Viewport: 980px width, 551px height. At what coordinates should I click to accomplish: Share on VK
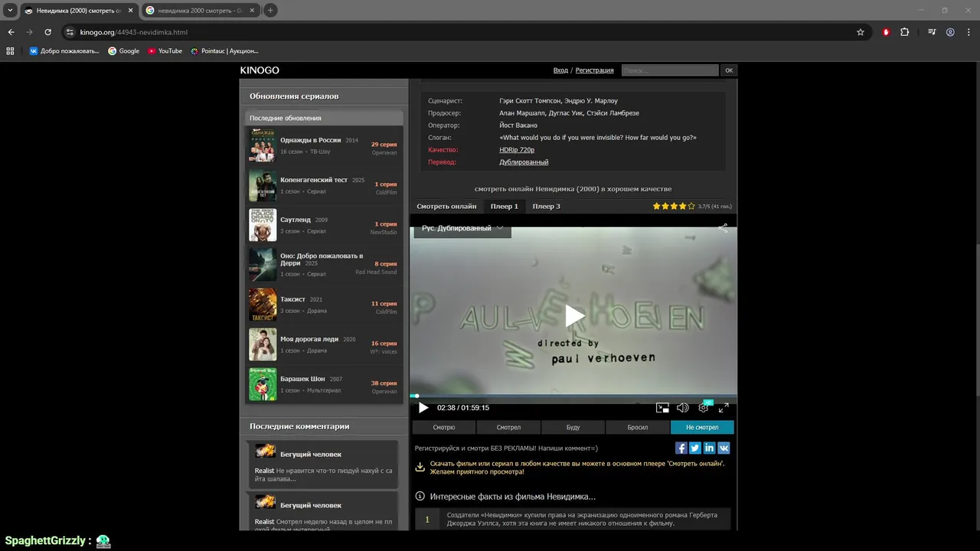click(724, 448)
